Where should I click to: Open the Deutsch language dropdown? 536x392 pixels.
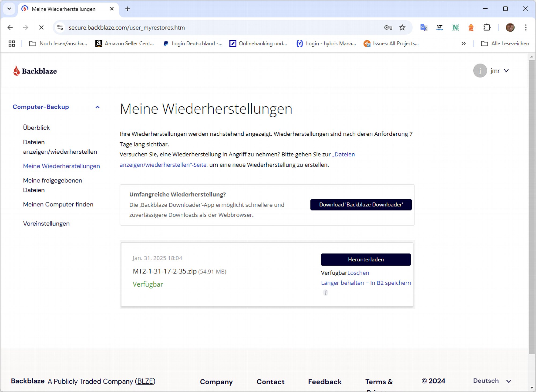(x=492, y=381)
